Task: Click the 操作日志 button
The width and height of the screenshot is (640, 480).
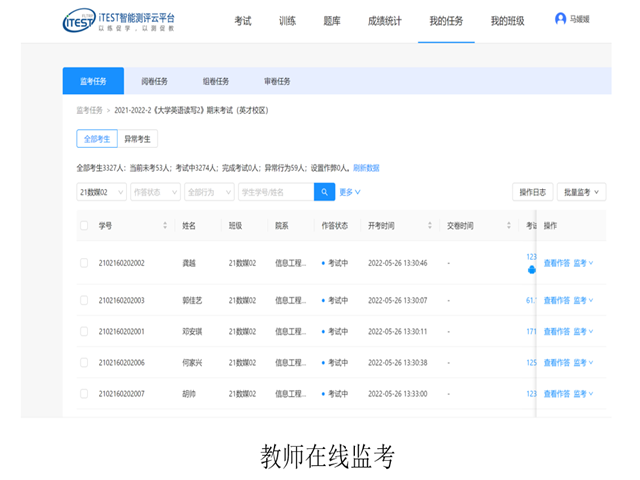Action: coord(531,192)
